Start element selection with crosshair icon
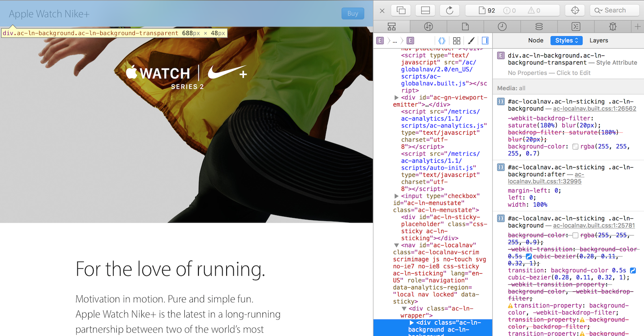This screenshot has width=644, height=336. pyautogui.click(x=575, y=10)
